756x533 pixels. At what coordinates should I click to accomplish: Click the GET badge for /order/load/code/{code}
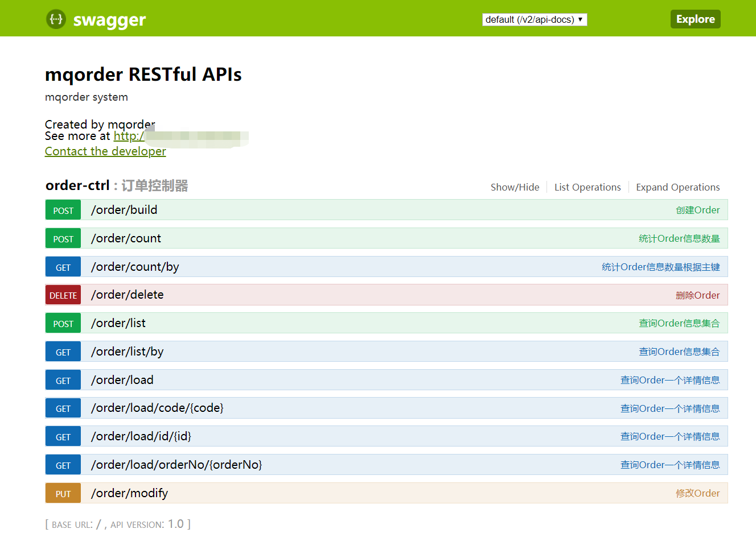[x=63, y=408]
